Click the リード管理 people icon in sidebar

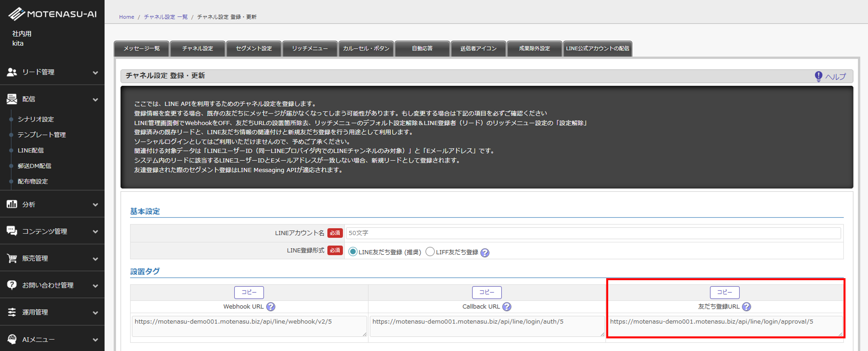tap(12, 72)
